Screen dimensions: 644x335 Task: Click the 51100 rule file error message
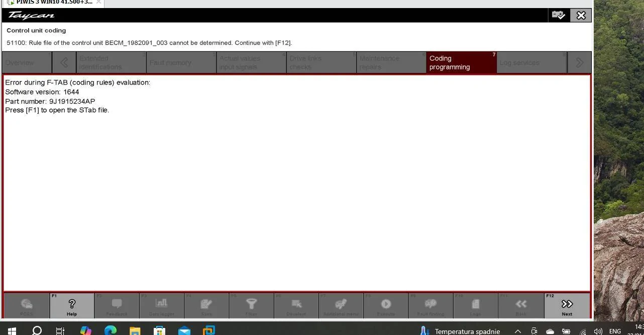tap(149, 43)
